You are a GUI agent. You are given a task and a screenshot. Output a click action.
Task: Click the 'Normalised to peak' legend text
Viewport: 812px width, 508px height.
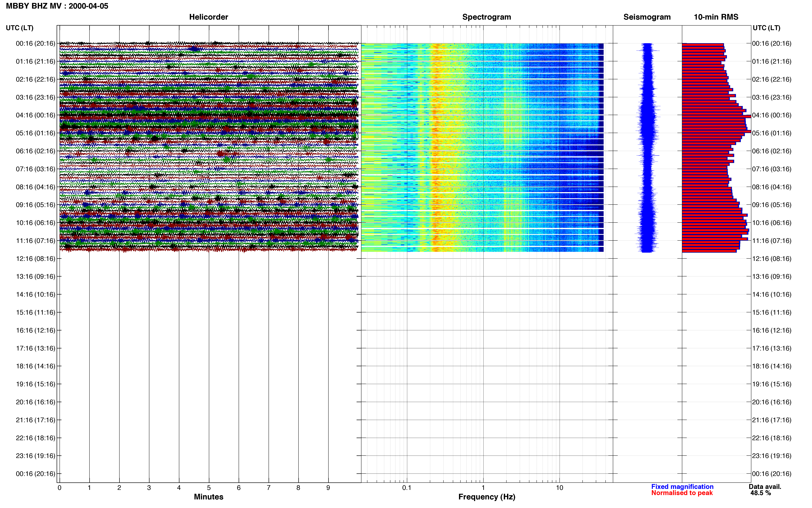tap(682, 493)
